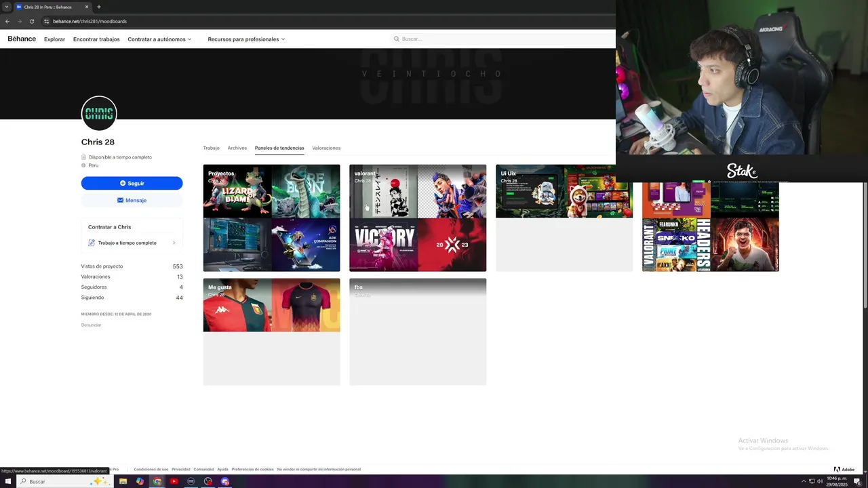
Task: Open YouTube app on taskbar
Action: pyautogui.click(x=174, y=481)
